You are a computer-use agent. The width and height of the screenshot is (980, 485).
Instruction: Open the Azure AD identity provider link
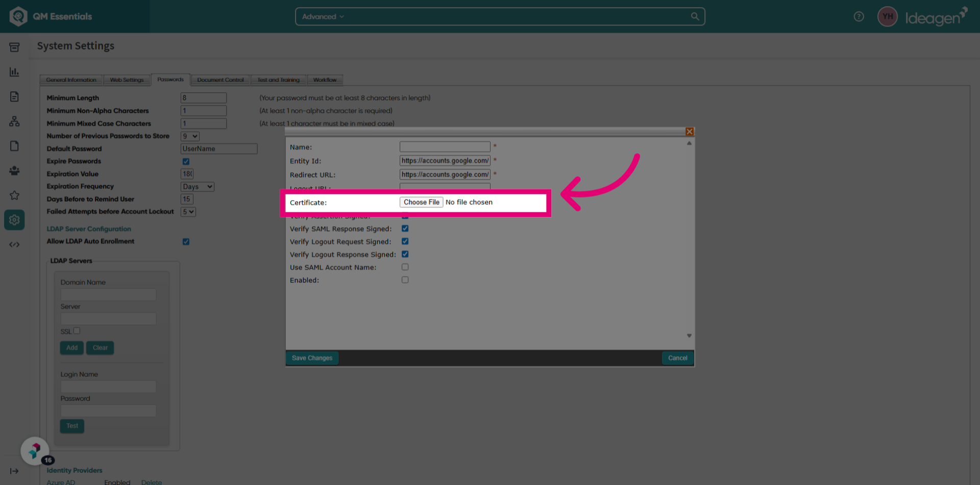[61, 482]
